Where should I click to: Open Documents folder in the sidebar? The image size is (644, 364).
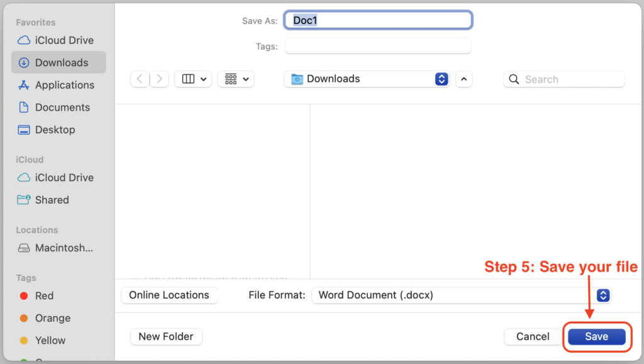[62, 108]
